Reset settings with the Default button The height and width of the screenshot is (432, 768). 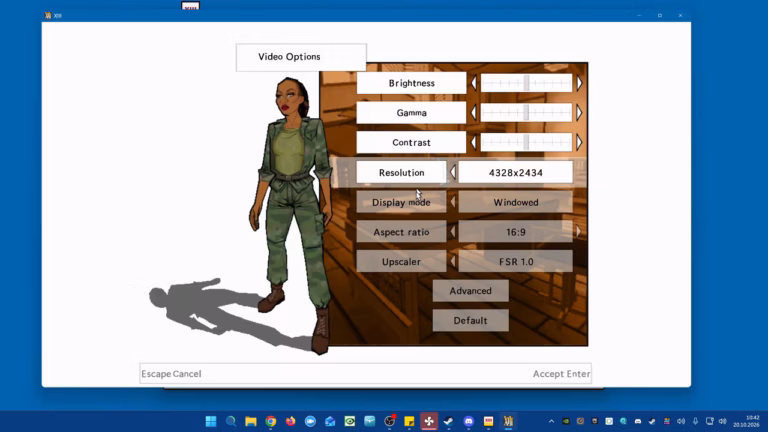[x=470, y=321]
